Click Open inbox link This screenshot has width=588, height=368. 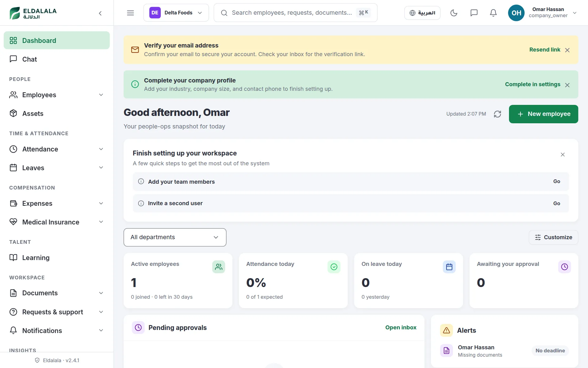coord(401,328)
